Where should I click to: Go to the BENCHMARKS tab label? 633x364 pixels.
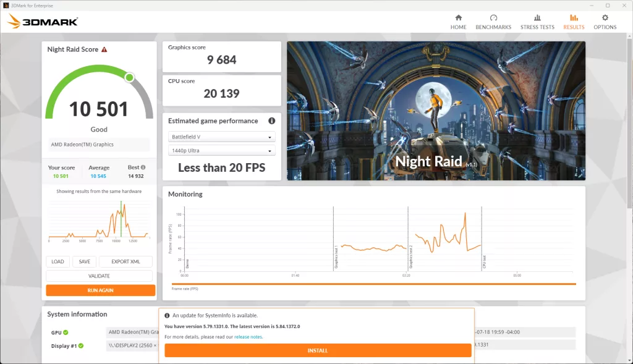pyautogui.click(x=493, y=27)
